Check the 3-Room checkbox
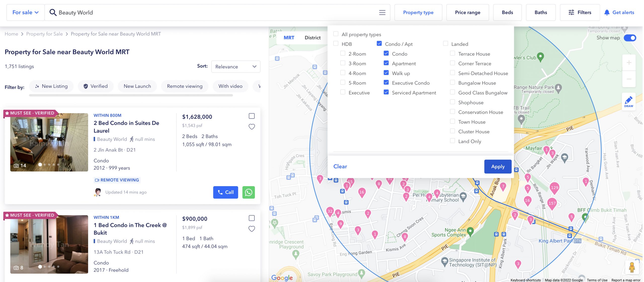The image size is (644, 282). pyautogui.click(x=343, y=63)
